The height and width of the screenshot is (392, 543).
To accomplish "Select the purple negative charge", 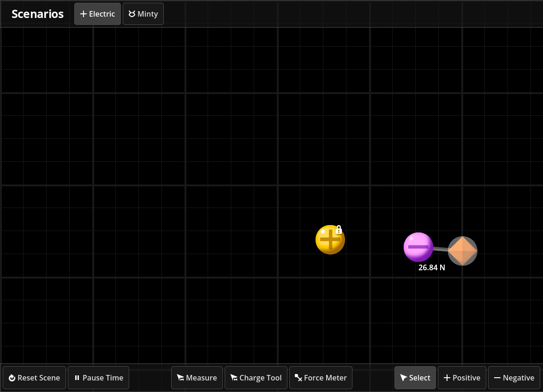I will pos(418,247).
